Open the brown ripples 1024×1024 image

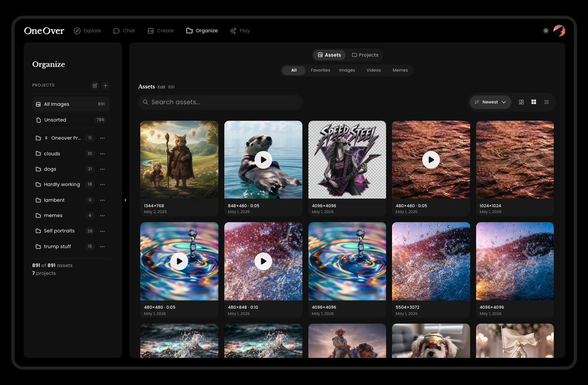pyautogui.click(x=515, y=160)
